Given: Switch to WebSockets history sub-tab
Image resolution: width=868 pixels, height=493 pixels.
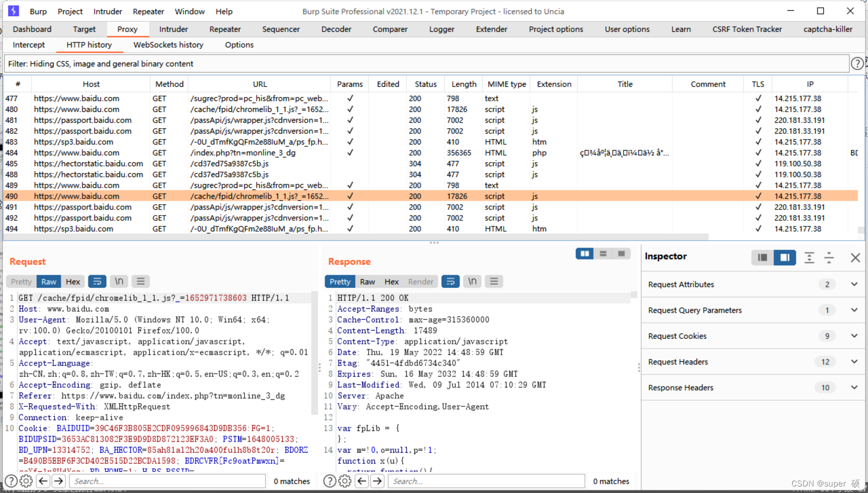Looking at the screenshot, I should pos(168,45).
